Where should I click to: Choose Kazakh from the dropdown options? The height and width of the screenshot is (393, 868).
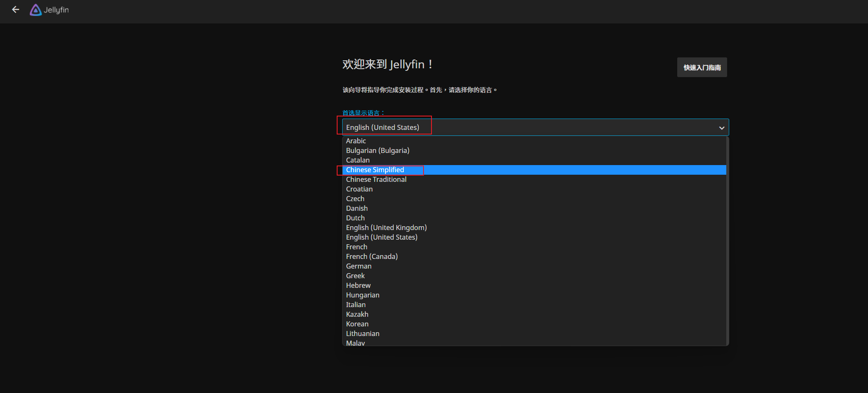pyautogui.click(x=357, y=314)
